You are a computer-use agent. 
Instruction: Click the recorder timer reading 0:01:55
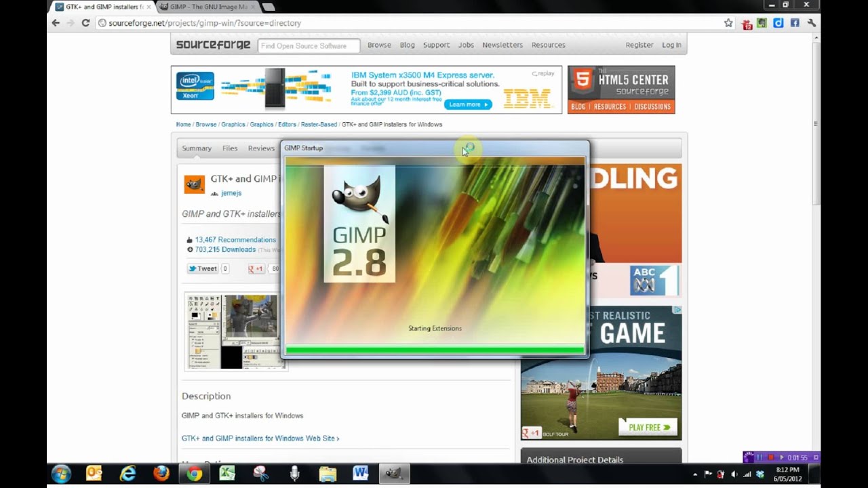[797, 457]
